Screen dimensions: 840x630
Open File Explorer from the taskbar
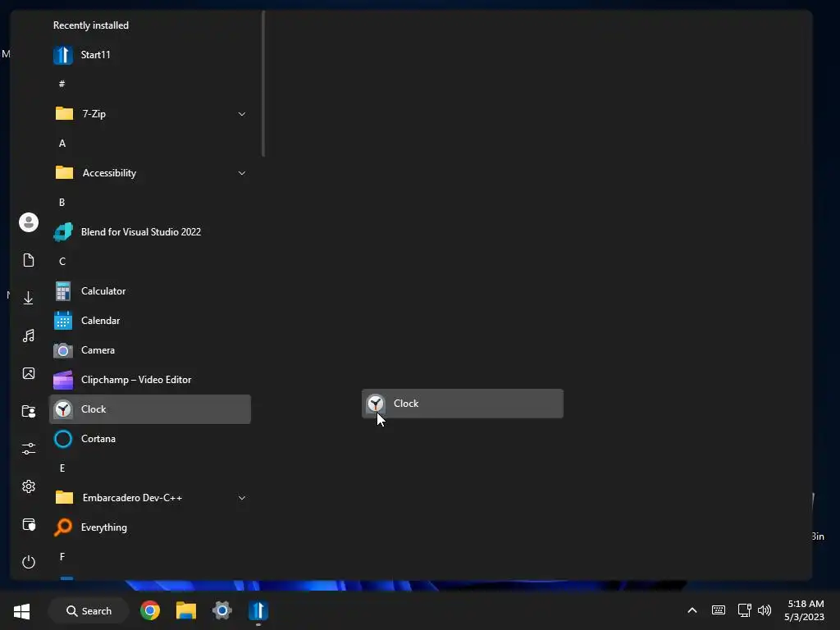pyautogui.click(x=186, y=610)
